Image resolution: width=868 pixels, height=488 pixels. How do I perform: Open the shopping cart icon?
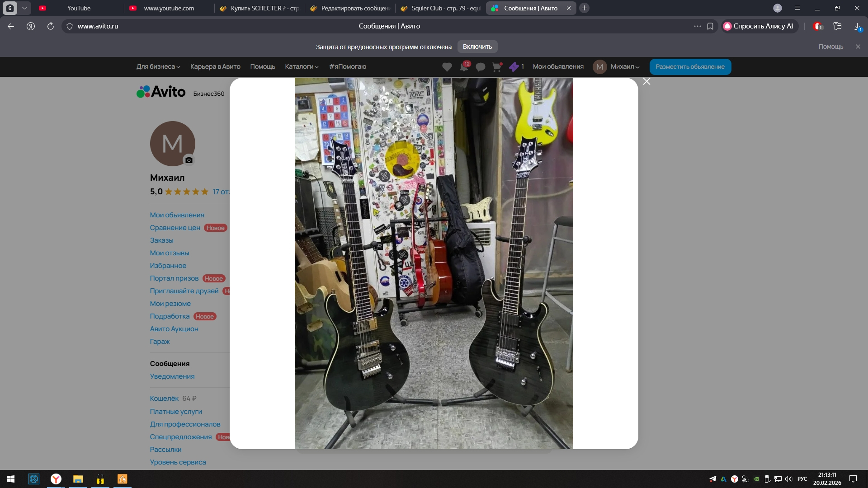tap(497, 67)
